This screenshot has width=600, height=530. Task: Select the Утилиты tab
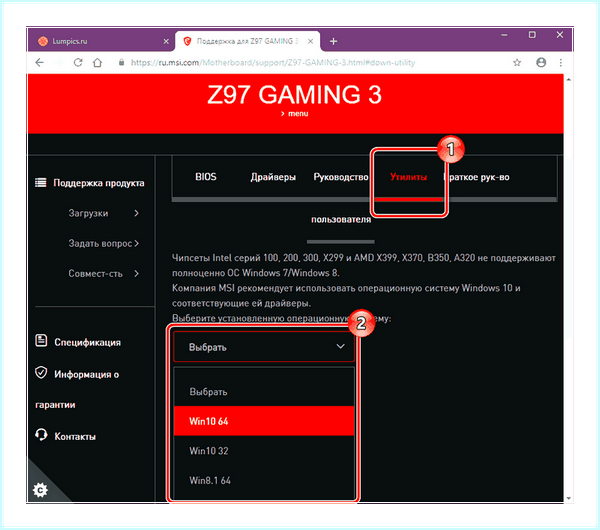(408, 177)
